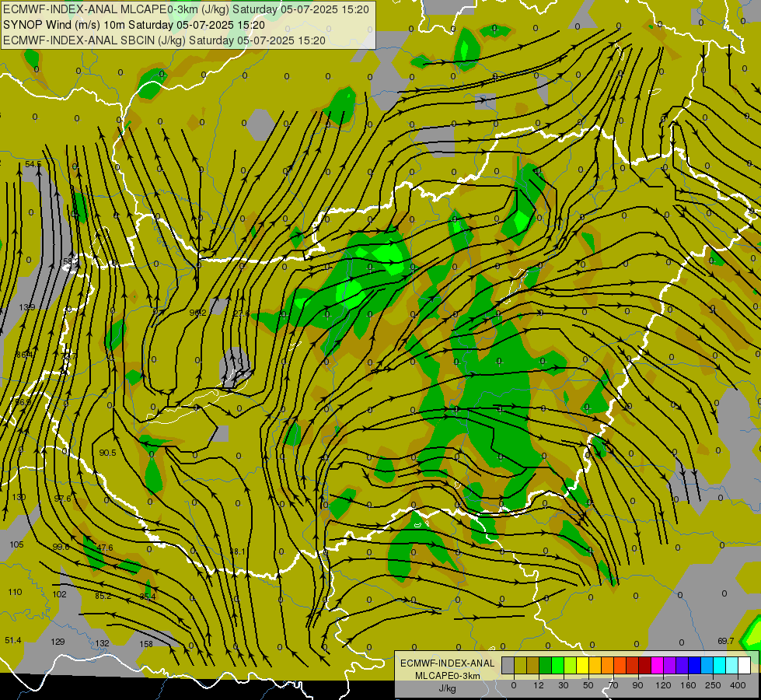The image size is (761, 700).
Task: Click the legend tick value 400
Action: click(x=738, y=685)
